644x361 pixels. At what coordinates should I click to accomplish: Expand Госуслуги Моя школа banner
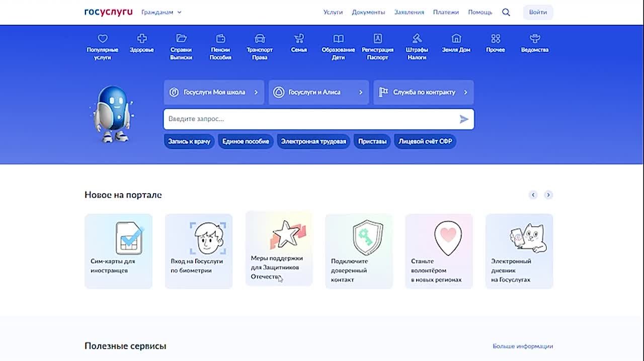point(214,92)
